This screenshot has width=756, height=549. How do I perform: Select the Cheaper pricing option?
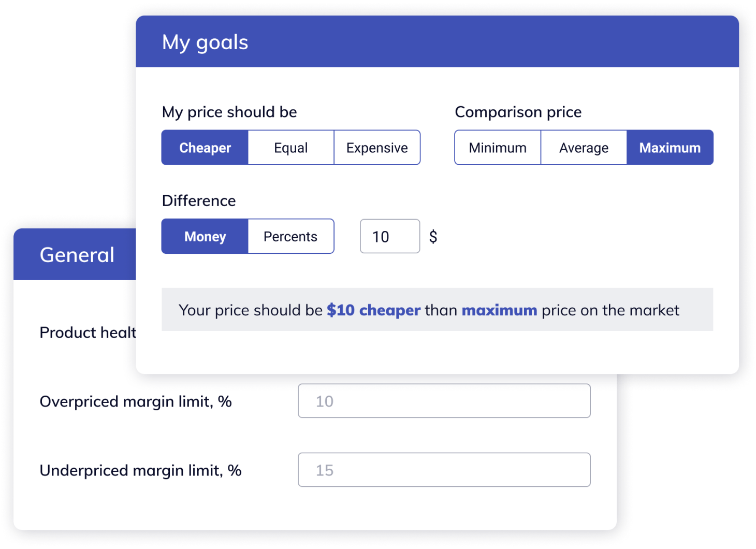pyautogui.click(x=205, y=148)
